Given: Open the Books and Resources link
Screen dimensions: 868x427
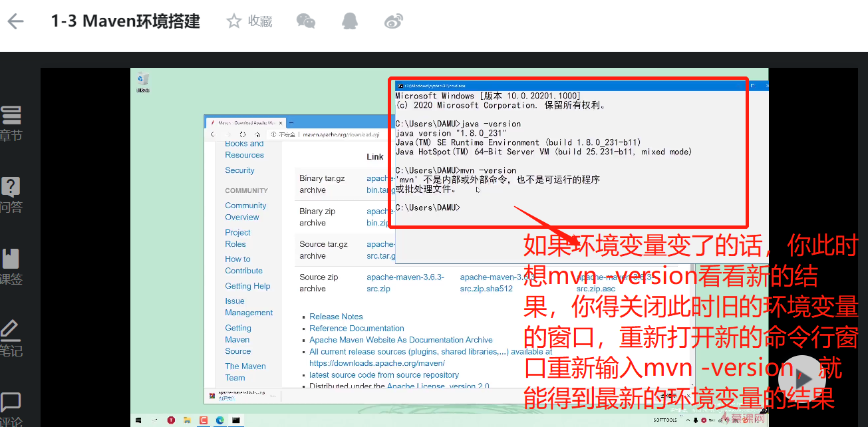Looking at the screenshot, I should [x=244, y=149].
